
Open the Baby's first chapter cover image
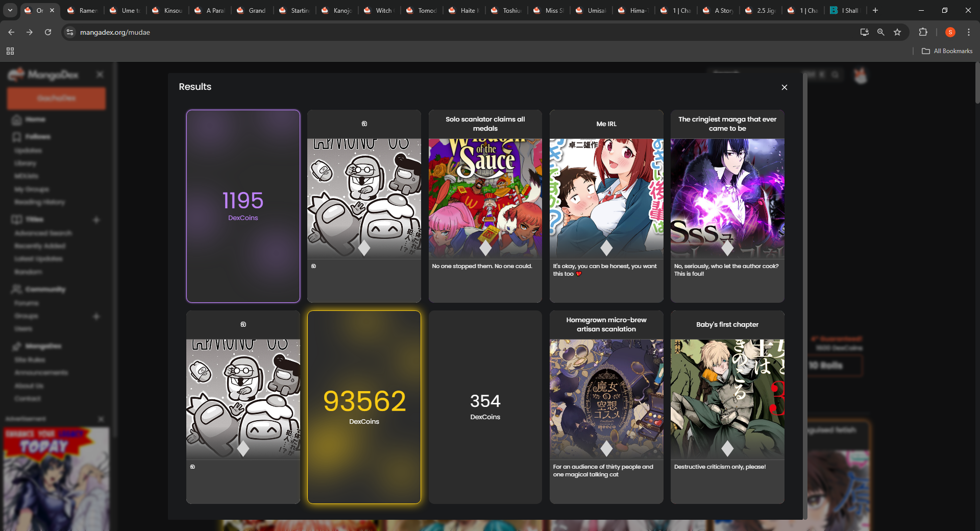point(727,399)
